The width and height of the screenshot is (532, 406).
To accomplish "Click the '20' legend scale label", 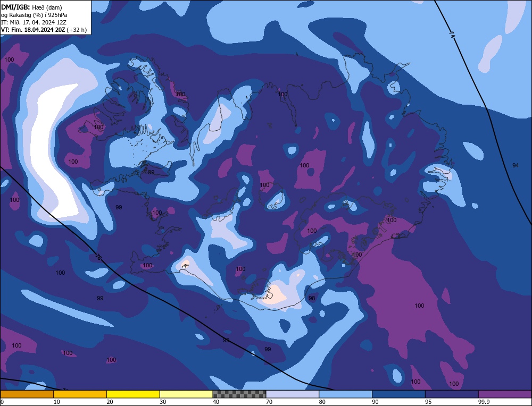I will point(110,402).
